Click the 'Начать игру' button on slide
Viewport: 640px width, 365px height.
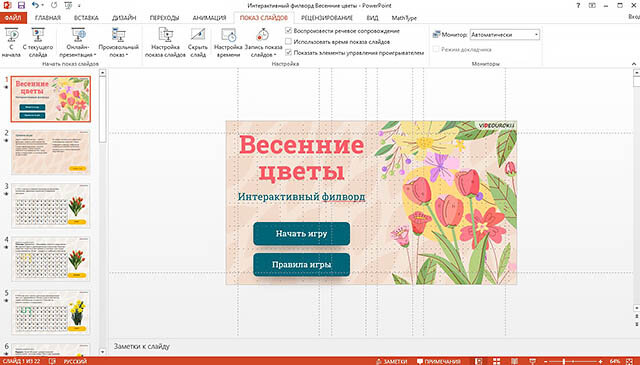pyautogui.click(x=302, y=234)
